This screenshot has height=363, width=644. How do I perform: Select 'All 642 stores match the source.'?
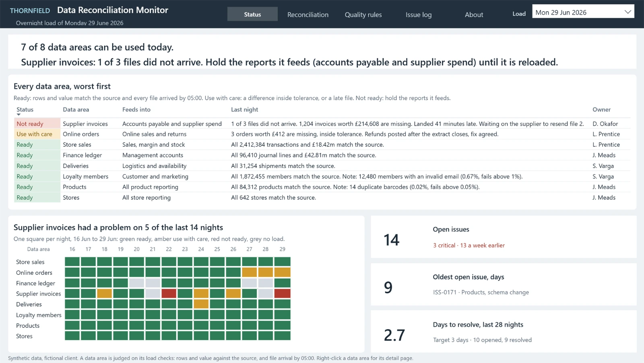(x=273, y=197)
